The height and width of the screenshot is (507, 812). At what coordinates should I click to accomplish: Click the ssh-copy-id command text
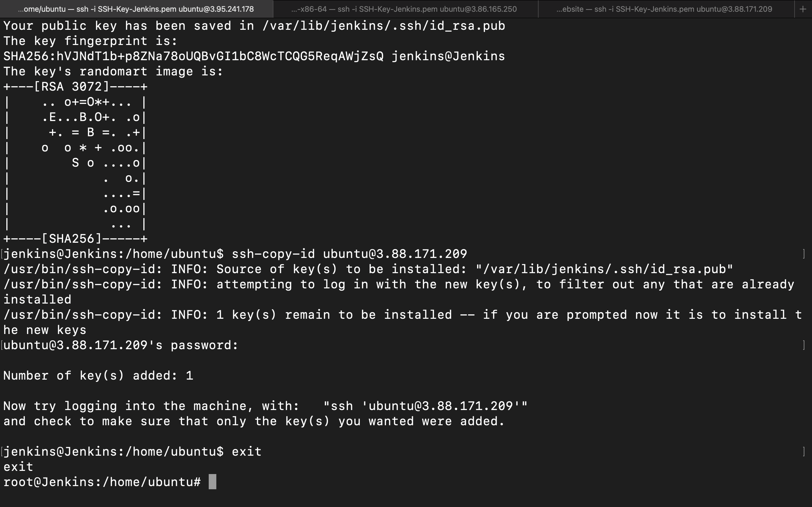(349, 253)
